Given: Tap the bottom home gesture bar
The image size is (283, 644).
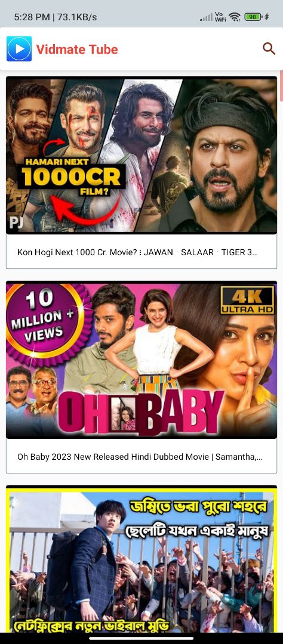Looking at the screenshot, I should [x=141, y=638].
